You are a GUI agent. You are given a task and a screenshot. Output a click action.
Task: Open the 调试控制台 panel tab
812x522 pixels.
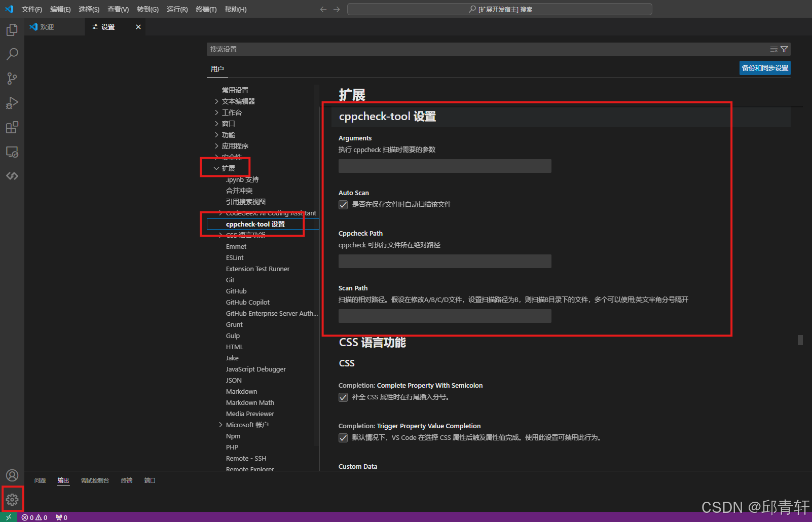[x=95, y=480]
